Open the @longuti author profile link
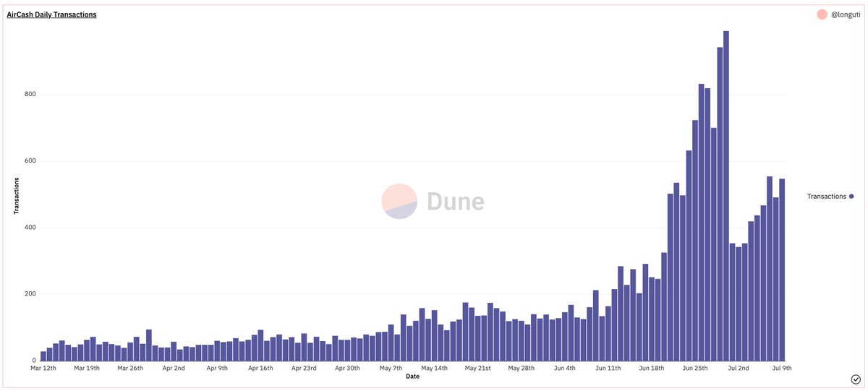The height and width of the screenshot is (391, 868). (x=846, y=14)
